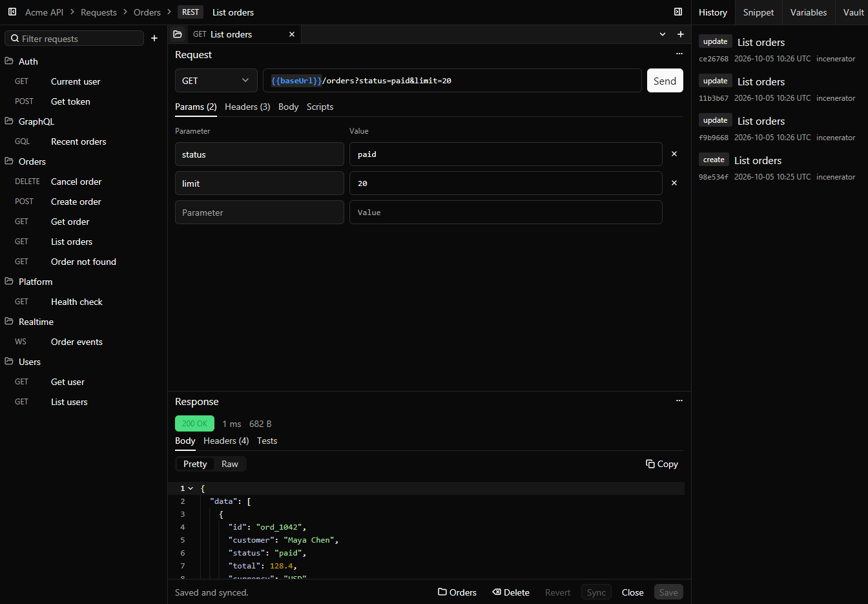Switch to the Snippet panel tab
The height and width of the screenshot is (604, 868).
point(758,12)
